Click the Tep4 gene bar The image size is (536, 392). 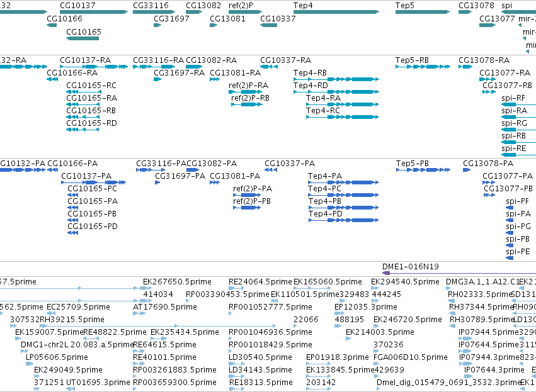[336, 12]
